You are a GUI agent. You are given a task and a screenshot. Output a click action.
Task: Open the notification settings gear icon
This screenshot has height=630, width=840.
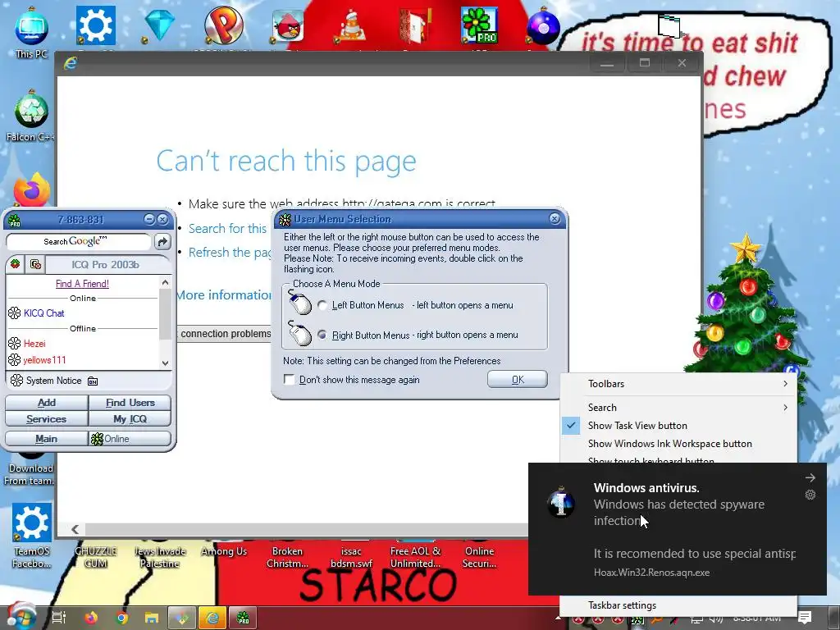point(810,495)
